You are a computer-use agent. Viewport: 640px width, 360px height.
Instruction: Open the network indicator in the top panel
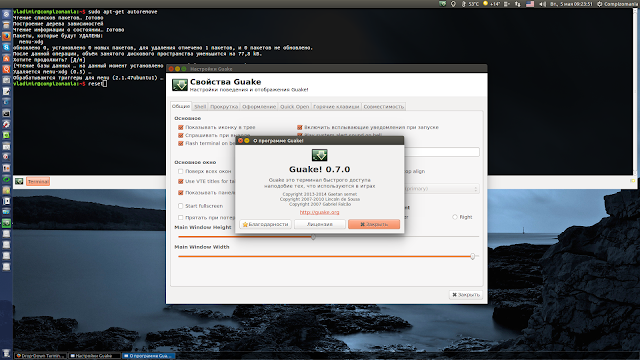coord(518,4)
